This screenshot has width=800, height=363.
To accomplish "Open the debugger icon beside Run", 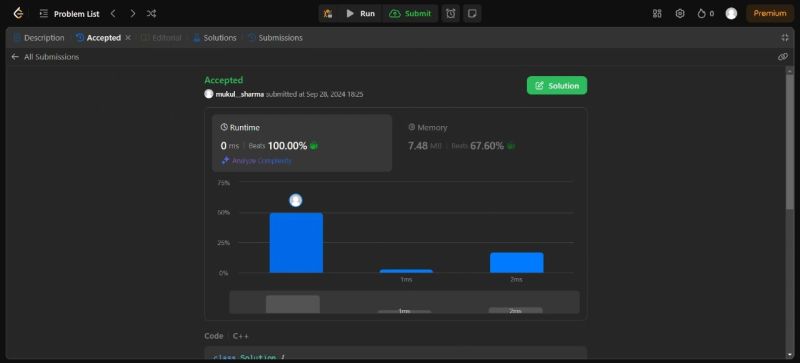I will 328,14.
